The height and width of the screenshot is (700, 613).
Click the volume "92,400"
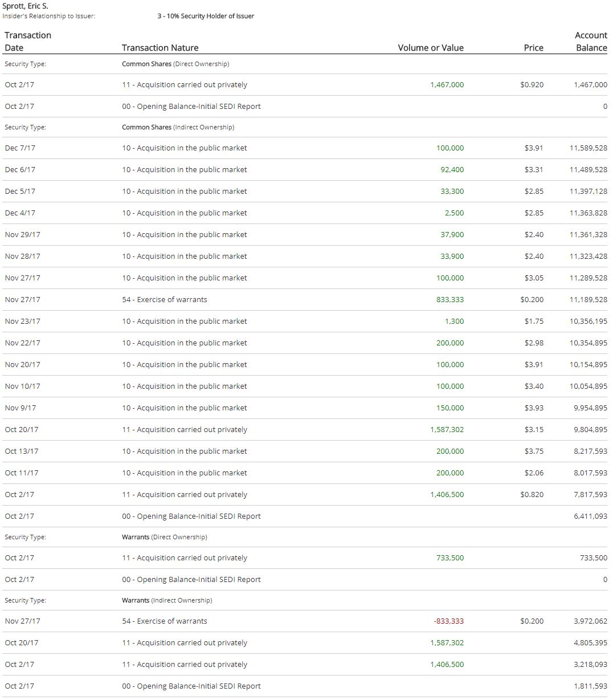(x=452, y=170)
